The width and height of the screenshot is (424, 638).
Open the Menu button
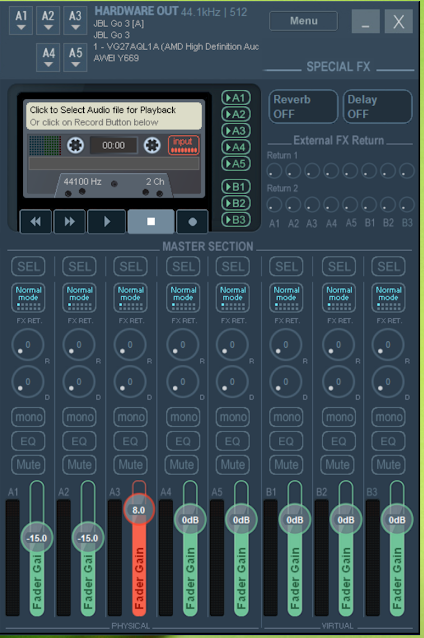click(304, 21)
